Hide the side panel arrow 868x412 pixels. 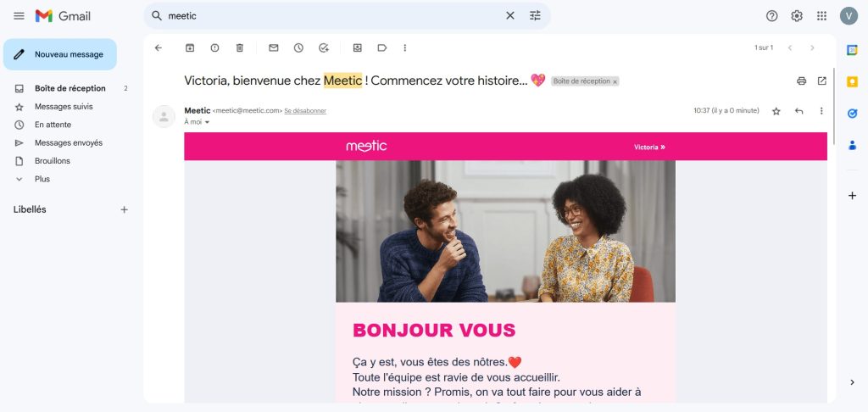tap(852, 382)
